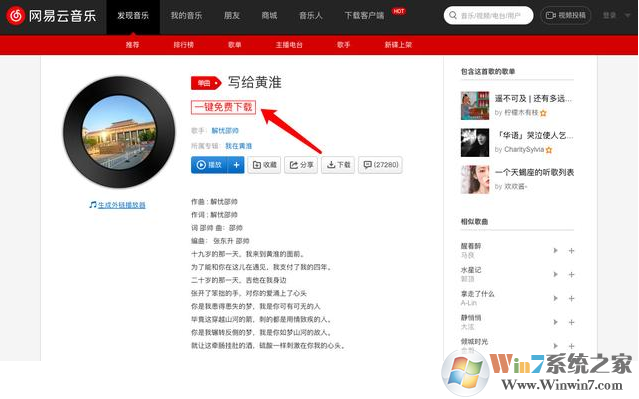Select 歌单 in the red sub-navigation
Screen dimensions: 639x399
235,45
